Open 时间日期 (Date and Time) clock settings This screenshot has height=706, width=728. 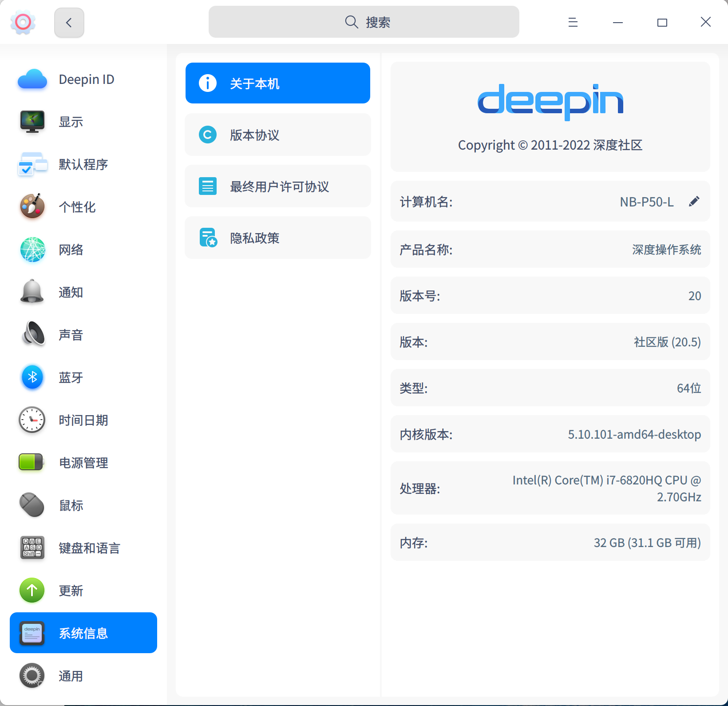(x=32, y=420)
